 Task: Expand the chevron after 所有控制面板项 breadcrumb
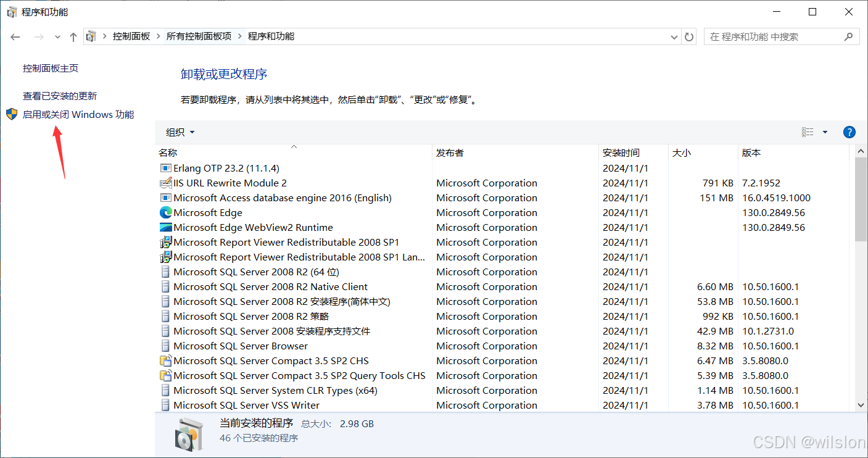(240, 36)
